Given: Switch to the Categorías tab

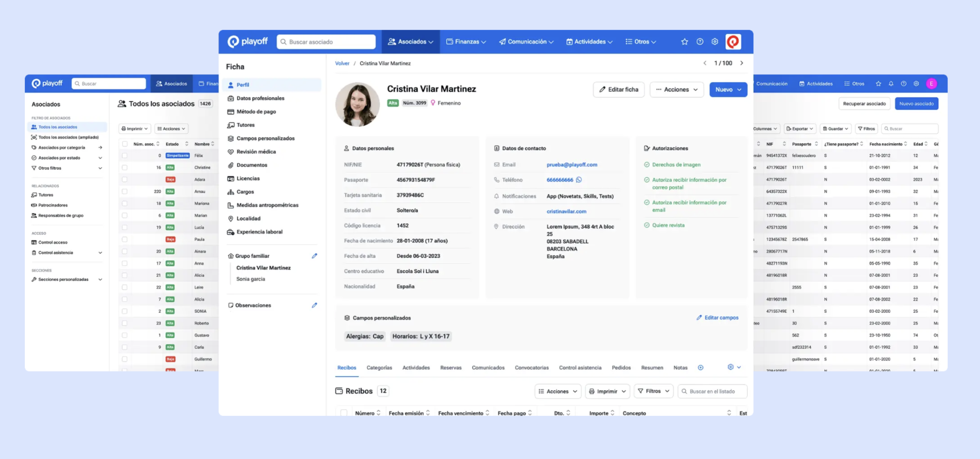Looking at the screenshot, I should [x=379, y=368].
